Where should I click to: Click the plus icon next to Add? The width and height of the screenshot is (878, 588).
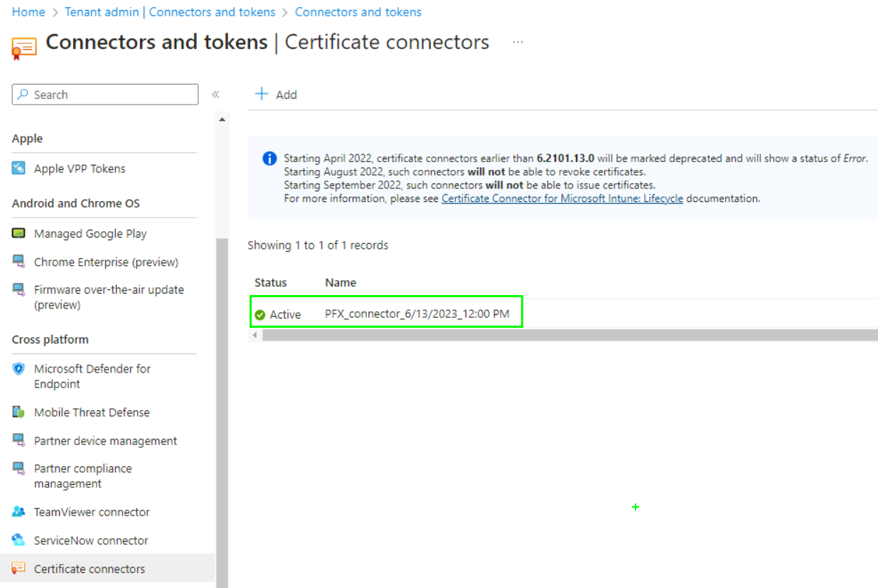pyautogui.click(x=262, y=95)
